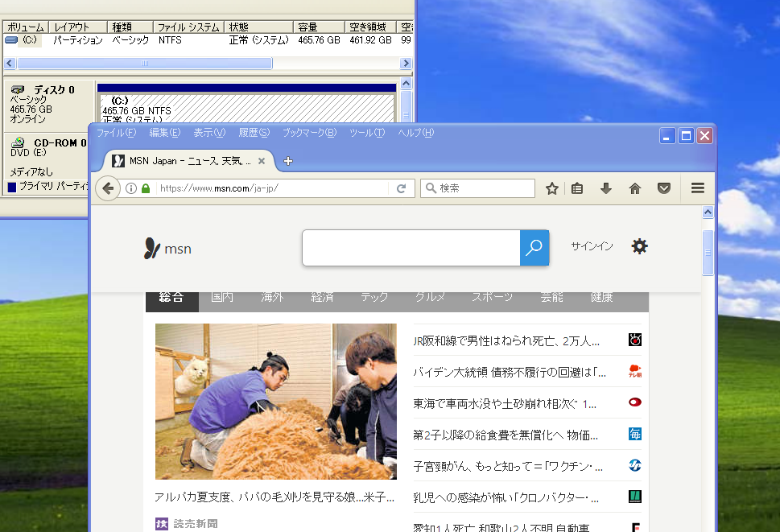The width and height of the screenshot is (780, 532).
Task: Open 乳児への感染が怖い headline
Action: (506, 497)
